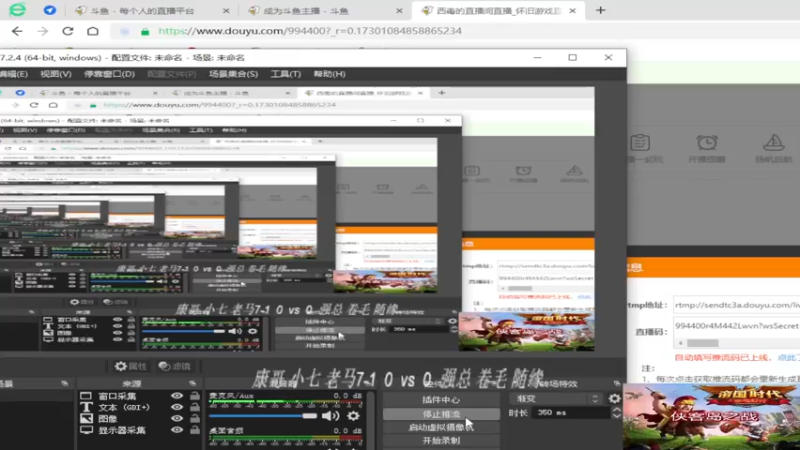800x450 pixels.
Task: Open the 滤镜 filters button in OBS
Action: 174,366
